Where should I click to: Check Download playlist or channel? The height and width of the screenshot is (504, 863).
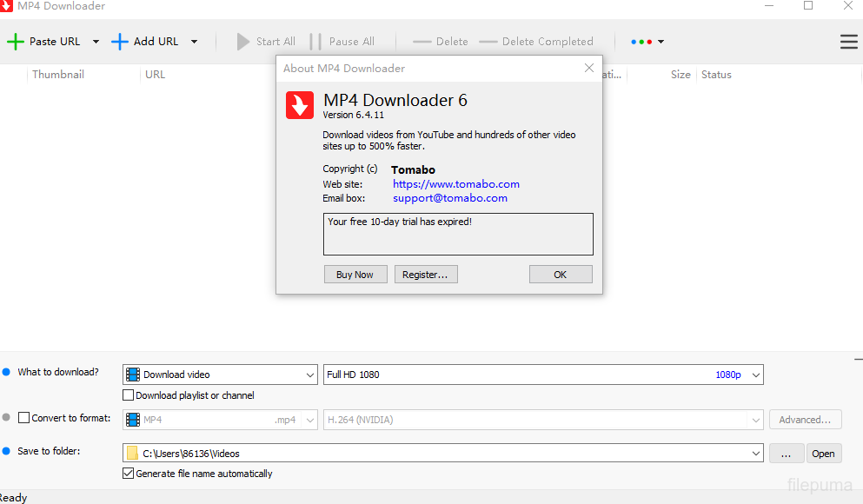129,395
